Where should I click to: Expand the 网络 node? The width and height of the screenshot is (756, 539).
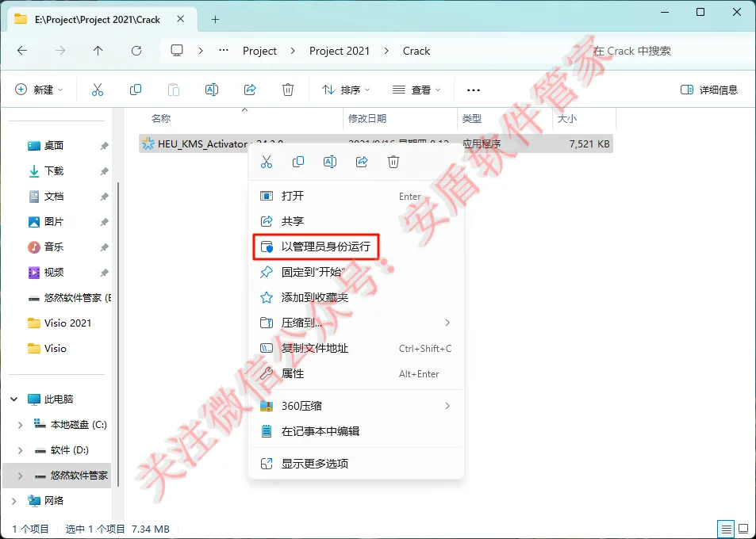pos(14,501)
